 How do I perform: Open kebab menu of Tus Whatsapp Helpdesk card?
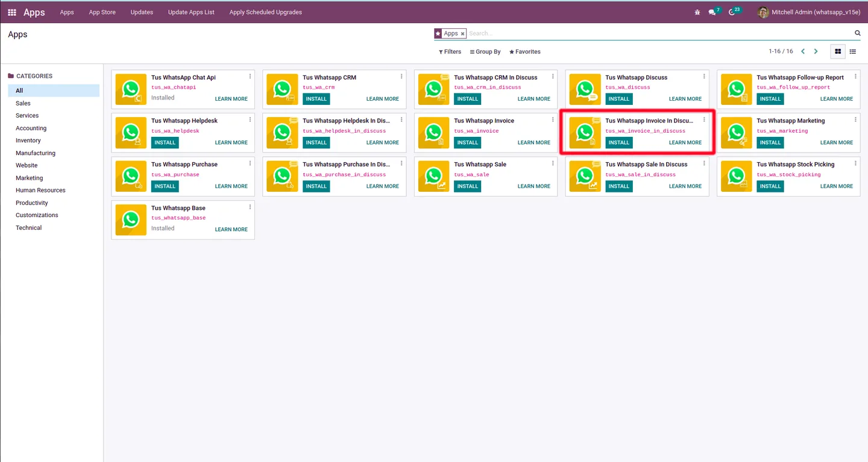[x=250, y=120]
